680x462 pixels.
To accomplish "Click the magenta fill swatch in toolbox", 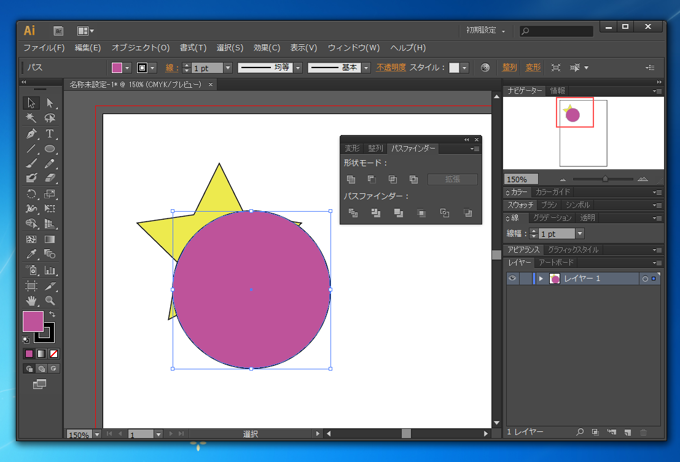I will click(x=33, y=321).
